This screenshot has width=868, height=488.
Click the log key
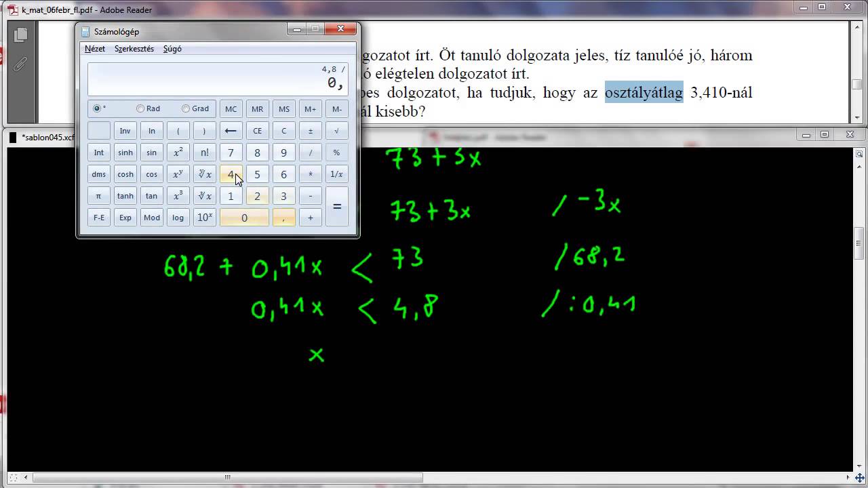(178, 218)
